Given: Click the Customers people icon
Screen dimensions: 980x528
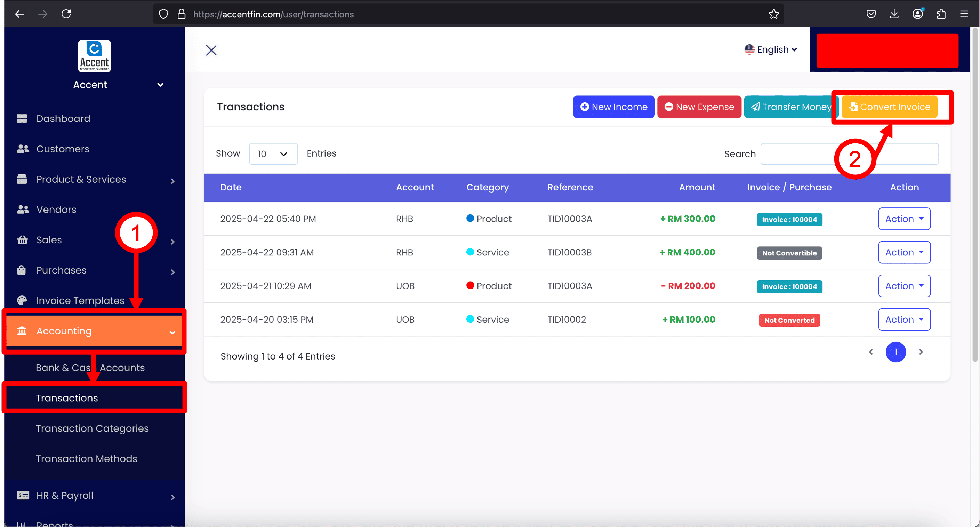Looking at the screenshot, I should [23, 149].
